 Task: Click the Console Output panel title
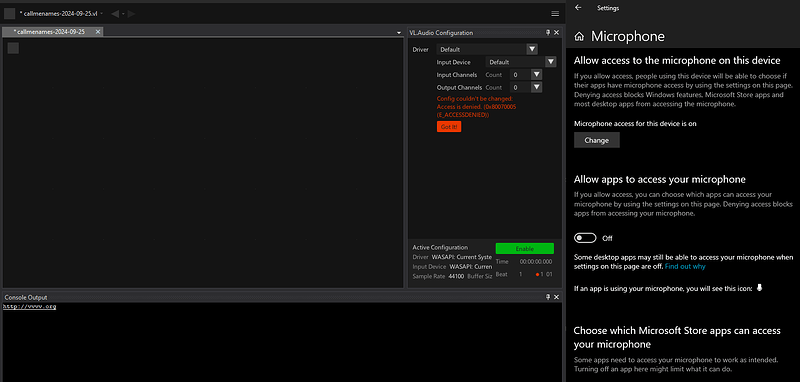[26, 297]
